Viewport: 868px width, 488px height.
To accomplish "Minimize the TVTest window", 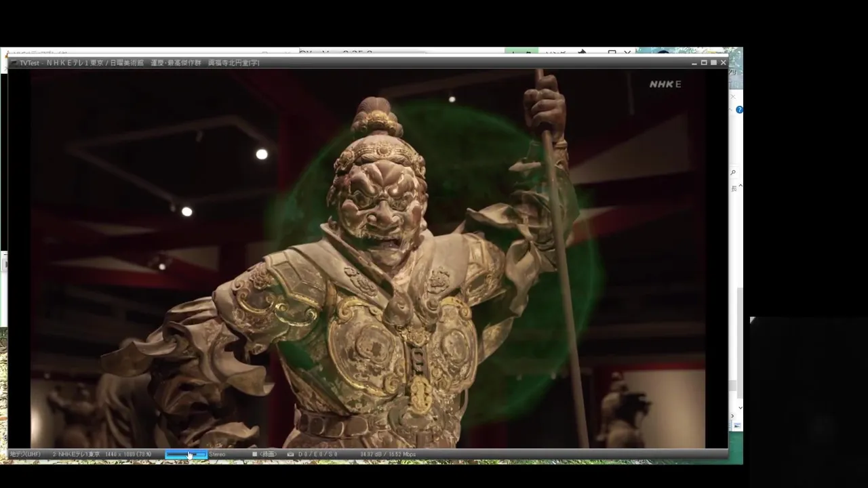I will (694, 62).
